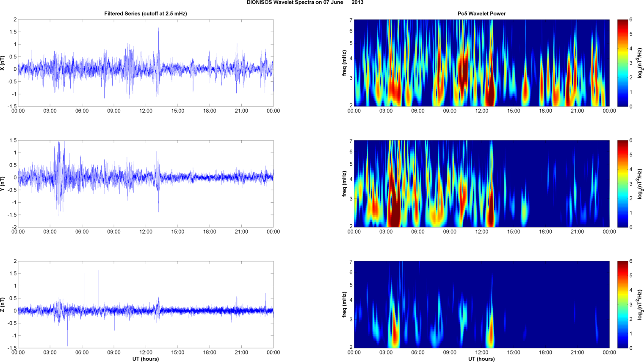Click the bottom wavelet colorbar
The width and height of the screenshot is (644, 362).
tap(622, 304)
